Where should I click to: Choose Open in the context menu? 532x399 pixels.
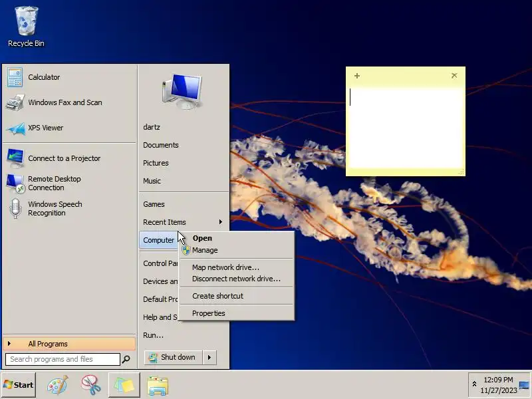pyautogui.click(x=237, y=238)
